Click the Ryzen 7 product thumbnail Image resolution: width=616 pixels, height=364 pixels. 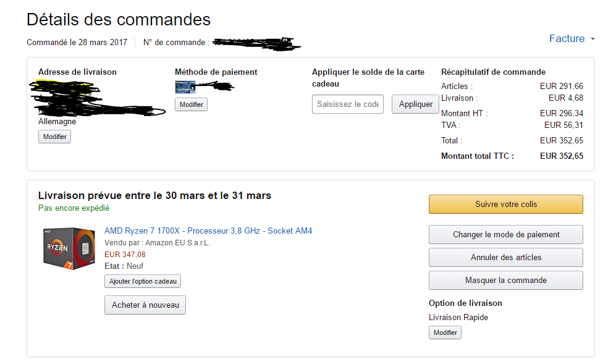coord(69,249)
